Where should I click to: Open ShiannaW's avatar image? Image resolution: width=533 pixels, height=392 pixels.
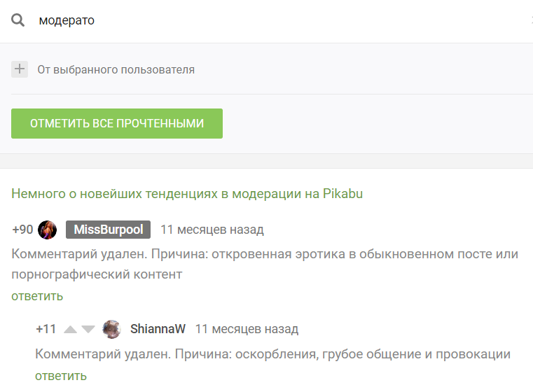111,329
